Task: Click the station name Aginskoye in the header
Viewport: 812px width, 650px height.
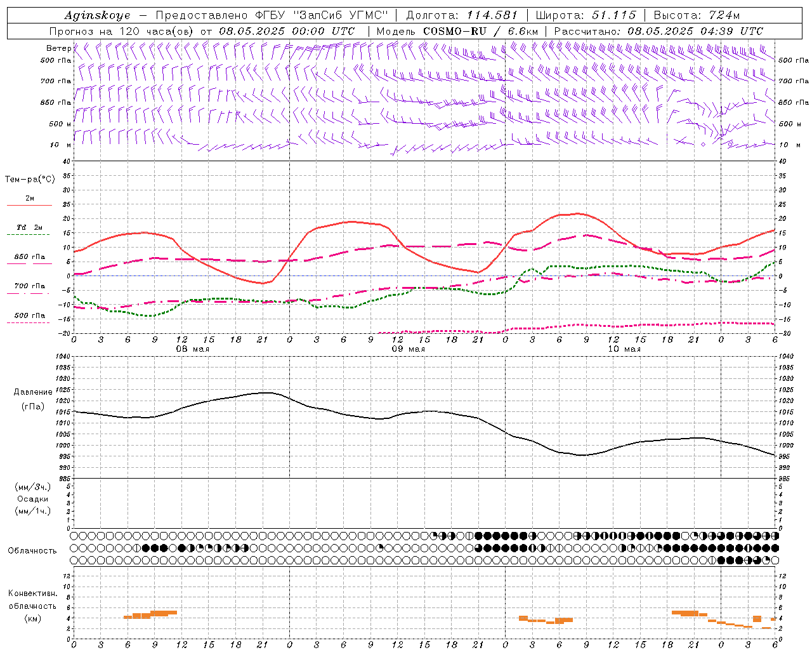Action: [x=97, y=15]
